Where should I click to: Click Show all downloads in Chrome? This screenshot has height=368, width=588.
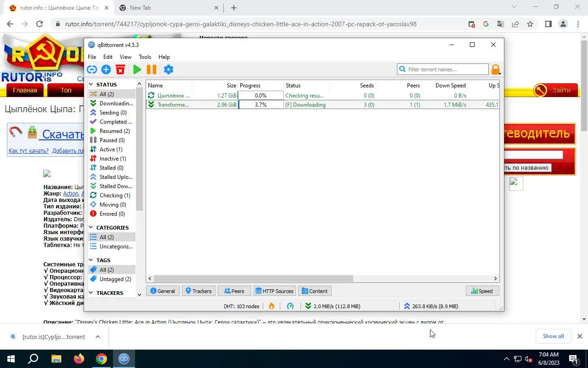pyautogui.click(x=553, y=336)
